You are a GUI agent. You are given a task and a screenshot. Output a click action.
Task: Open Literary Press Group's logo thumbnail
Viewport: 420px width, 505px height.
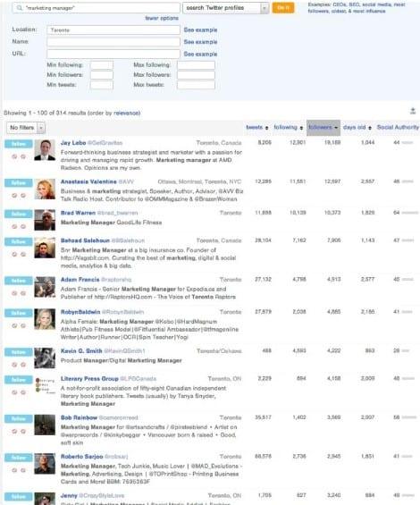click(45, 386)
